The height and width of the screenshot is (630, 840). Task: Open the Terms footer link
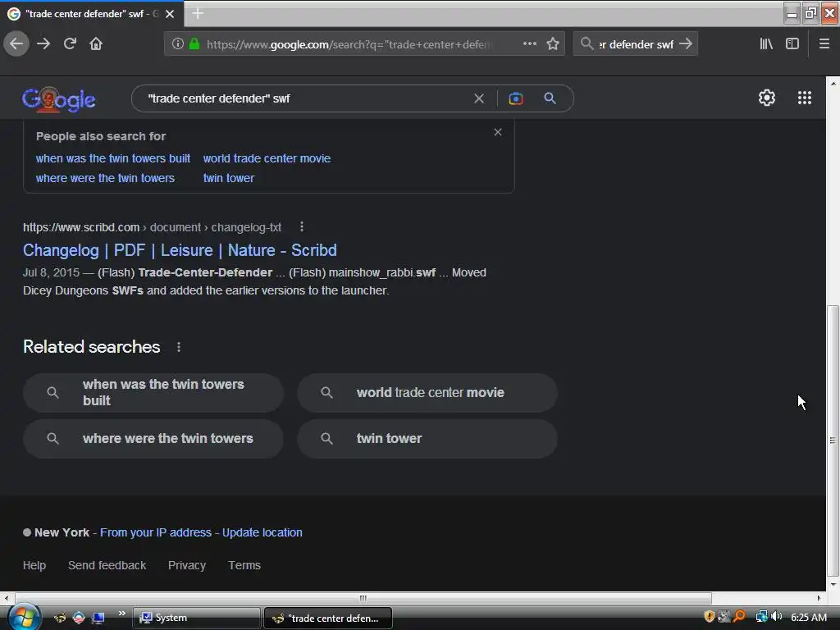(x=244, y=565)
